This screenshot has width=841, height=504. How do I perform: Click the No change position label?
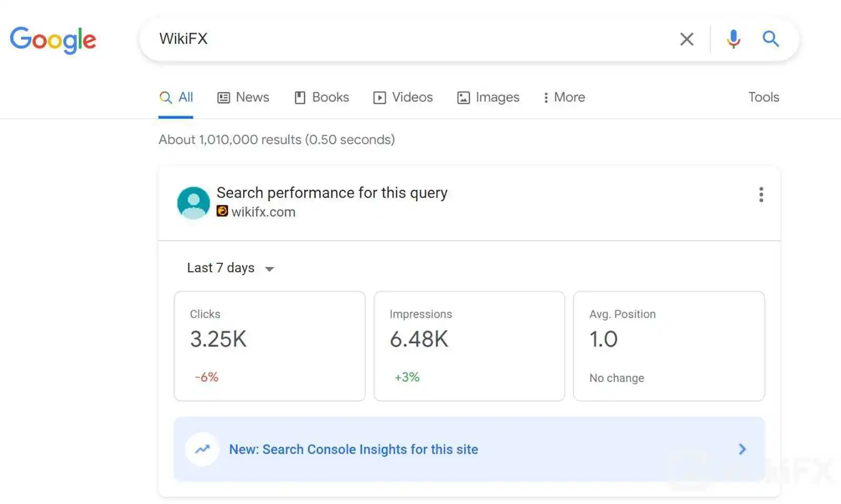617,378
